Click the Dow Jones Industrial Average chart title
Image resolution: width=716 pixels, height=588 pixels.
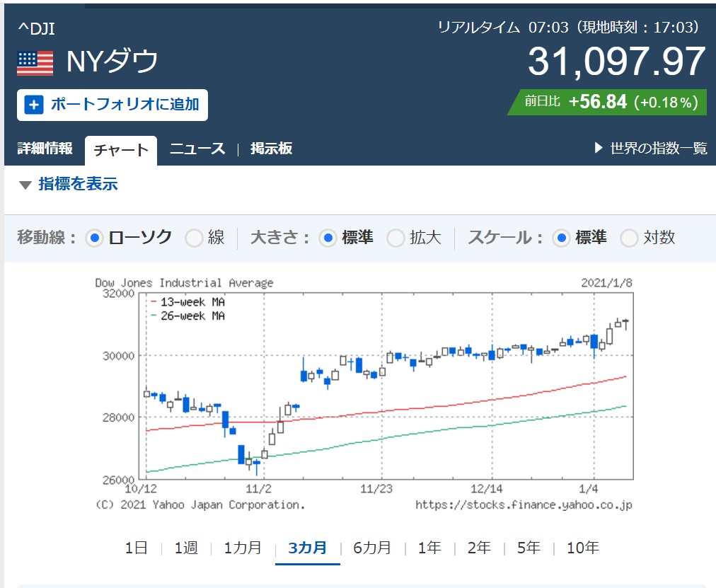tap(184, 283)
